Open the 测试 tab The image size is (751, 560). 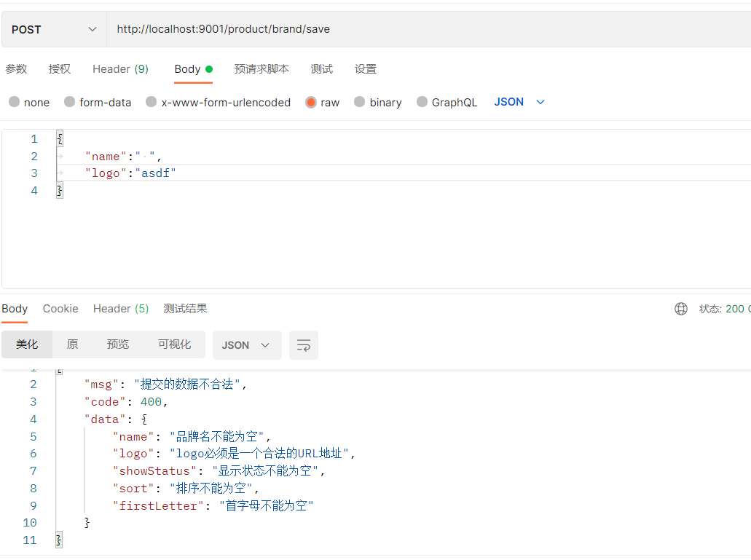[x=322, y=69]
